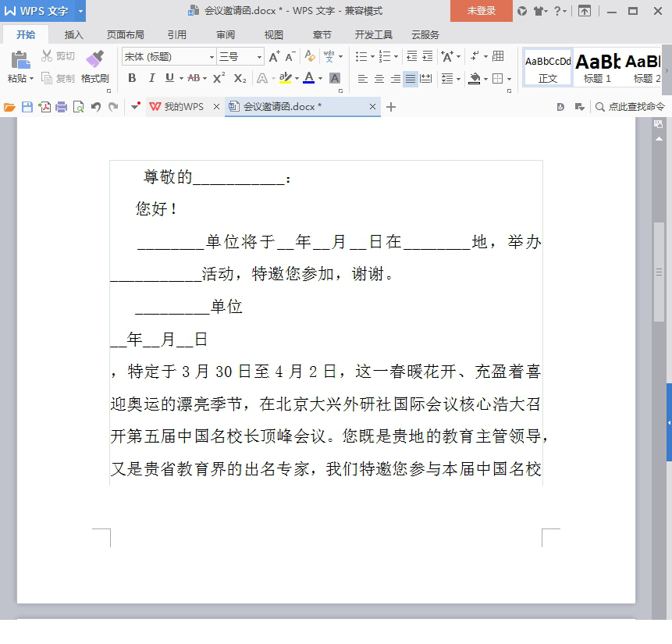
Task: Click the vertical scrollbar thumb
Action: coord(659,272)
